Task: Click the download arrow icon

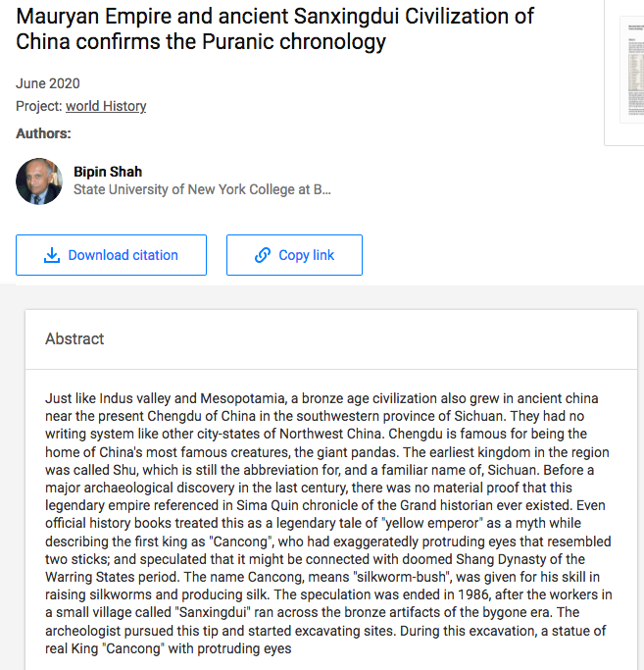Action: [x=52, y=255]
